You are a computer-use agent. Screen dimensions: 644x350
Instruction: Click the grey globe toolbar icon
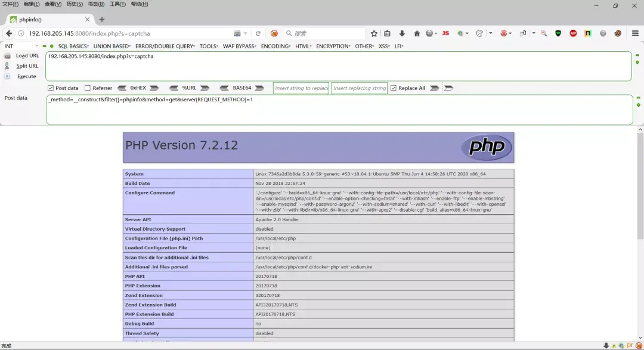(429, 33)
